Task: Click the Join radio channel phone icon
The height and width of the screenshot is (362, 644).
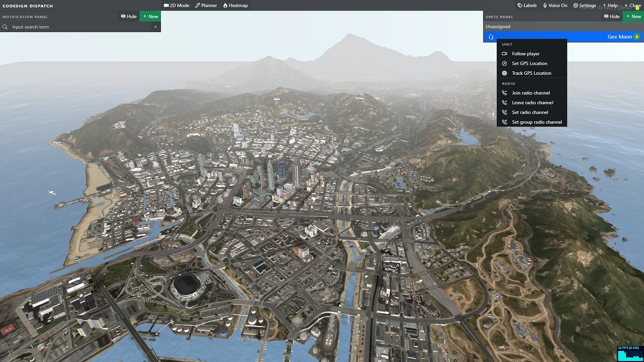Action: [504, 93]
